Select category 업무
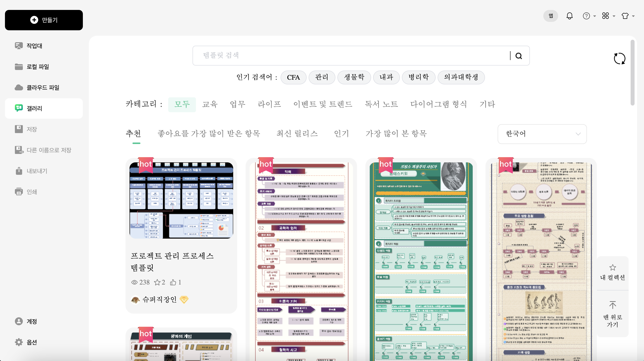 pos(237,104)
